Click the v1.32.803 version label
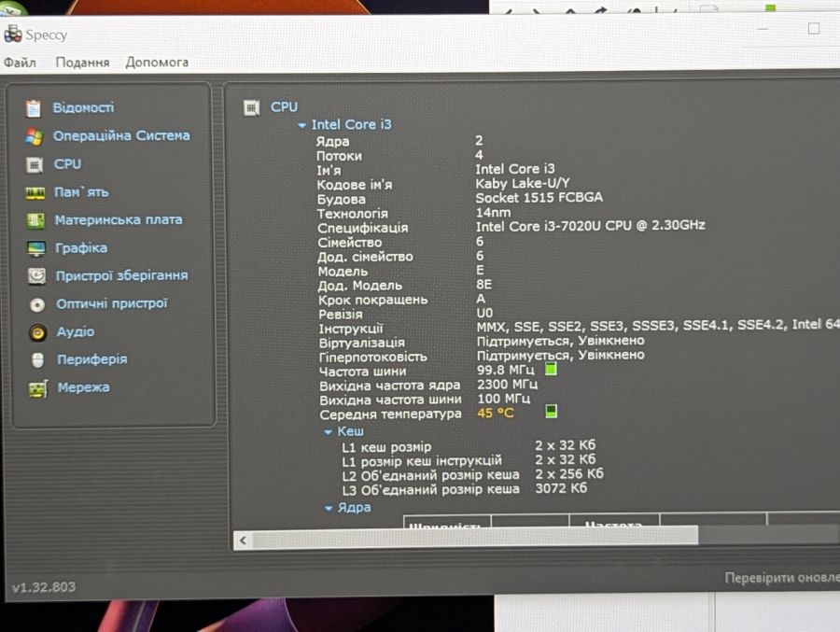Viewport: 840px width, 632px height. pos(43,587)
